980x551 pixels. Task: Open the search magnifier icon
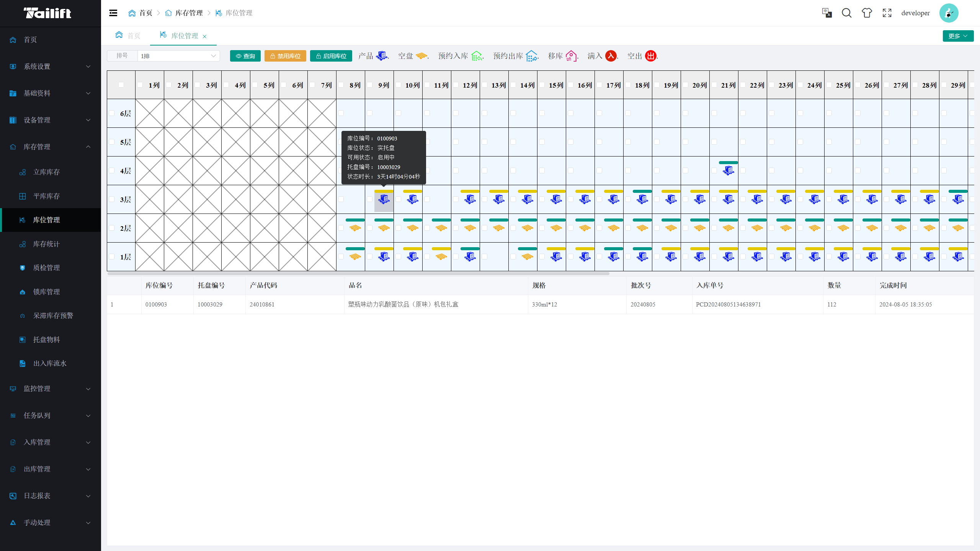tap(846, 13)
